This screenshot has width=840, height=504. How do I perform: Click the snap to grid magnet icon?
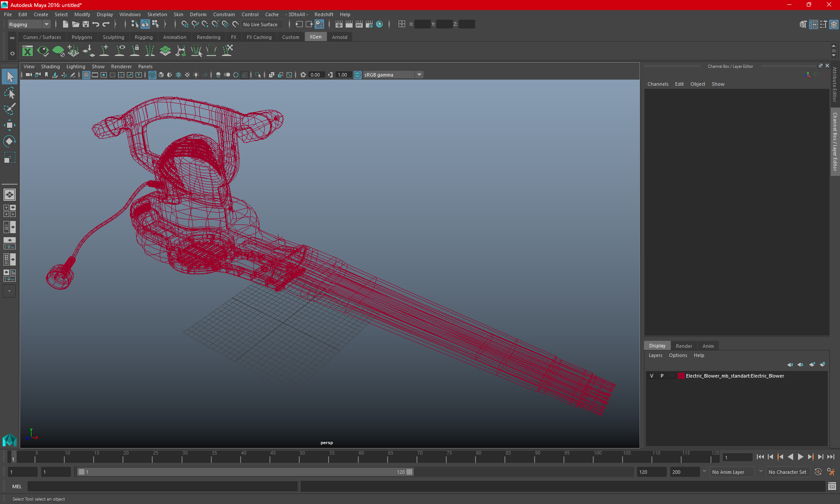(185, 24)
